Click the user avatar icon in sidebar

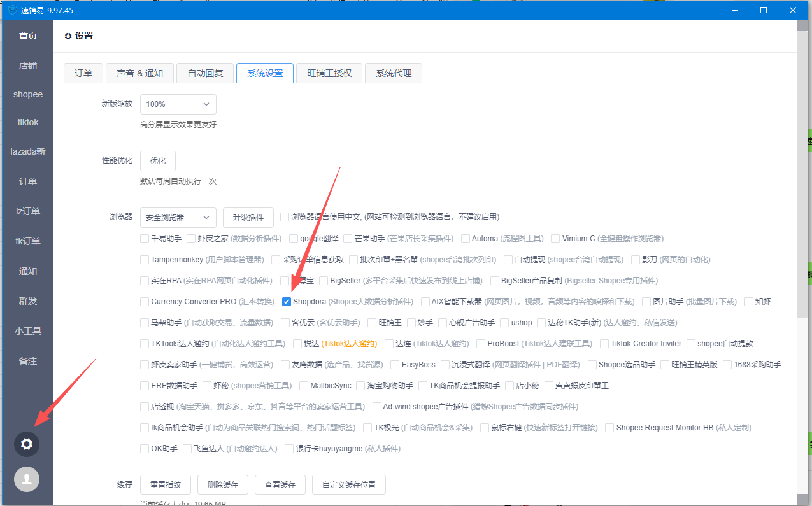pyautogui.click(x=27, y=479)
